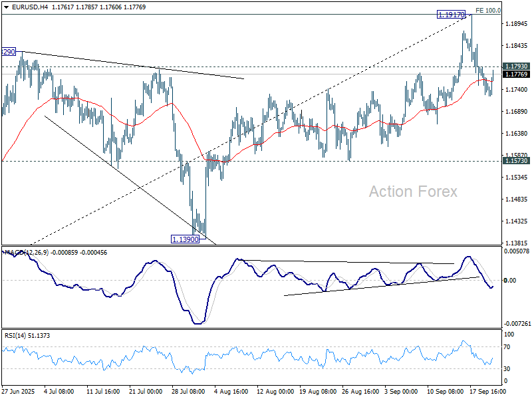Click the 1.18435 price axis value

(516, 46)
